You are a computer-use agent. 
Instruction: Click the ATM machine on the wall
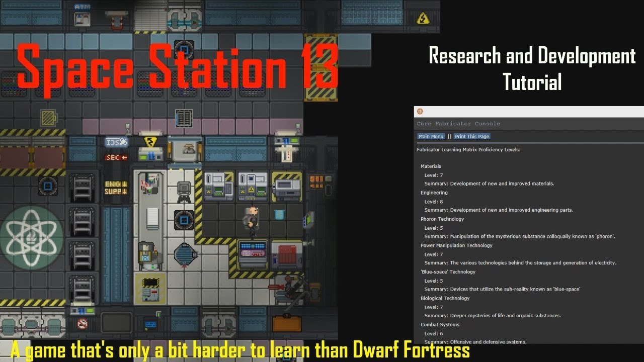pos(82,15)
